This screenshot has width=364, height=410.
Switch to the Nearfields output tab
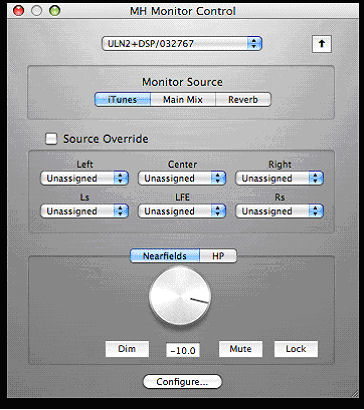tap(165, 256)
